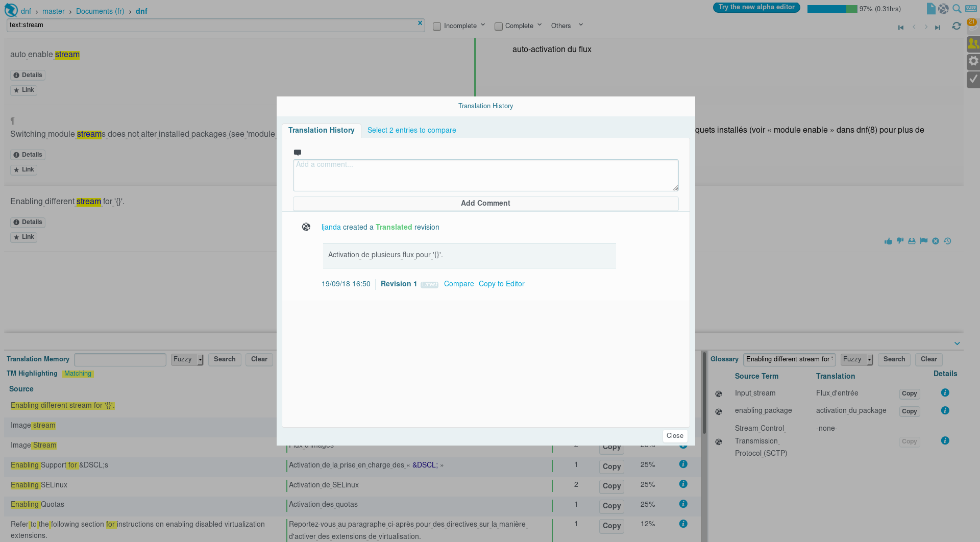Click Glossary Clear button
The width and height of the screenshot is (980, 542).
point(929,359)
